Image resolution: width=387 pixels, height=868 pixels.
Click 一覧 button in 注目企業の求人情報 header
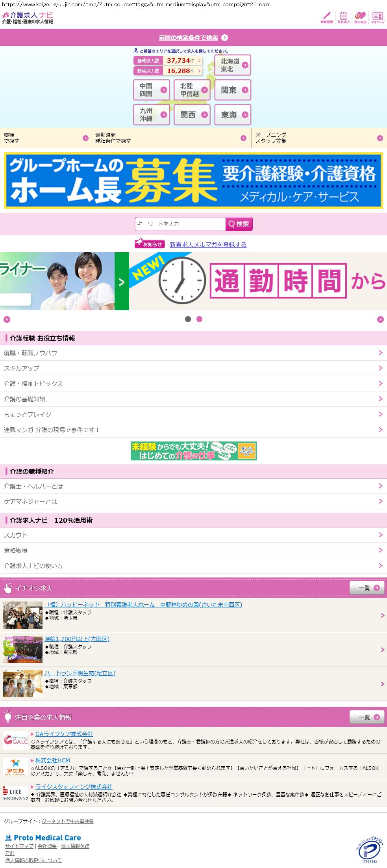pos(367,717)
